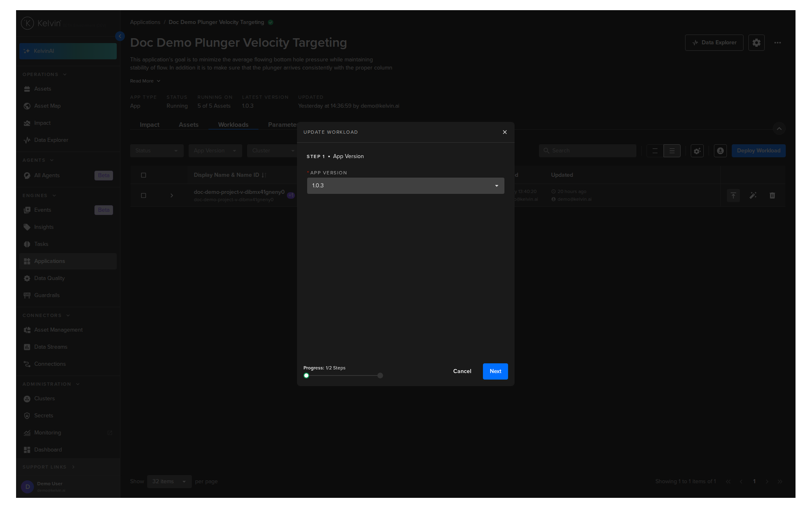This screenshot has height=508, width=812.
Task: Open table column settings gear
Action: (697, 151)
